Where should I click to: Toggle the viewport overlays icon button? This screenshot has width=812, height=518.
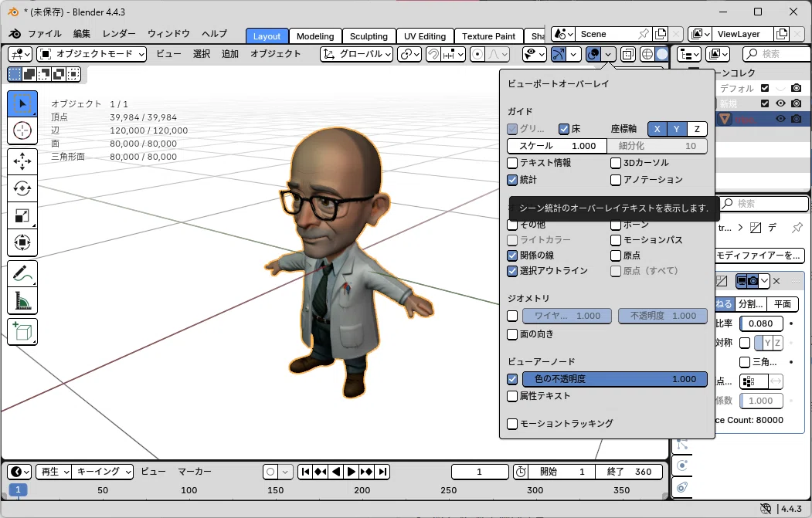pyautogui.click(x=593, y=54)
